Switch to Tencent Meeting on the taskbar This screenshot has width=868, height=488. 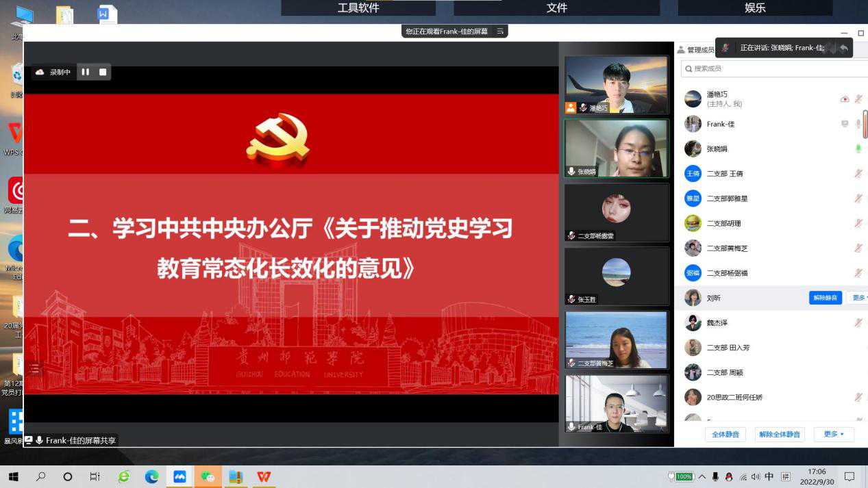coord(179,476)
